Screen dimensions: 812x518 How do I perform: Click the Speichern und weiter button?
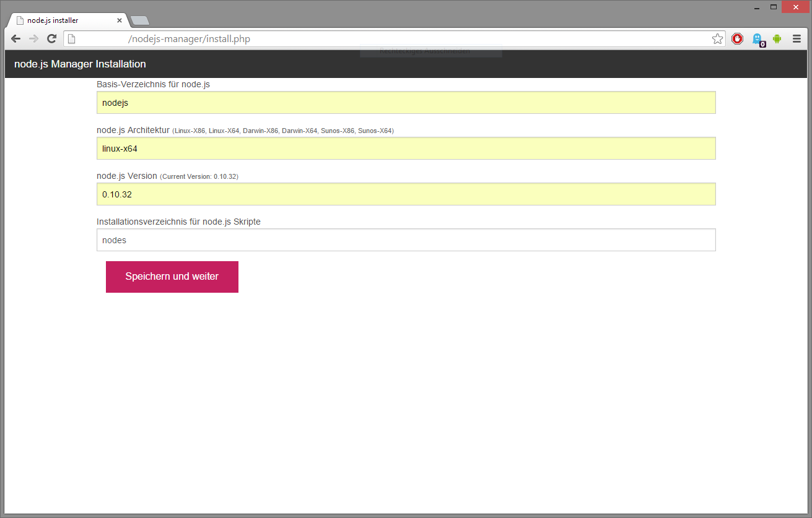click(x=172, y=277)
